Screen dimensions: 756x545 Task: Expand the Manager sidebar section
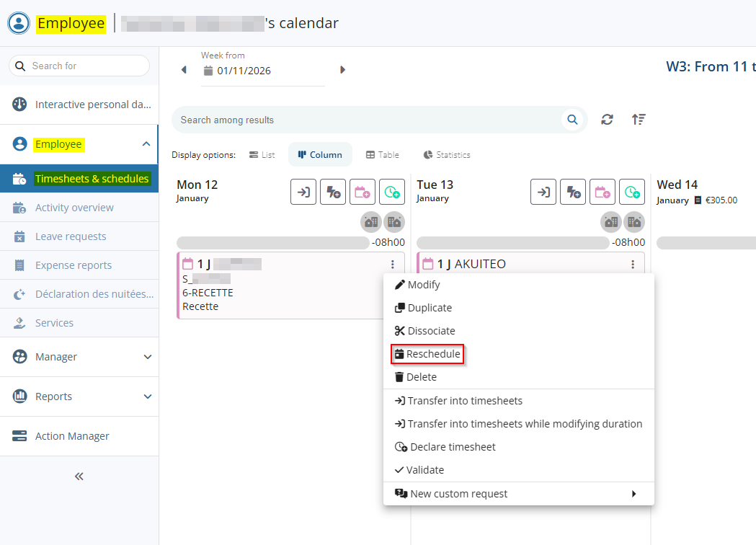(x=148, y=357)
